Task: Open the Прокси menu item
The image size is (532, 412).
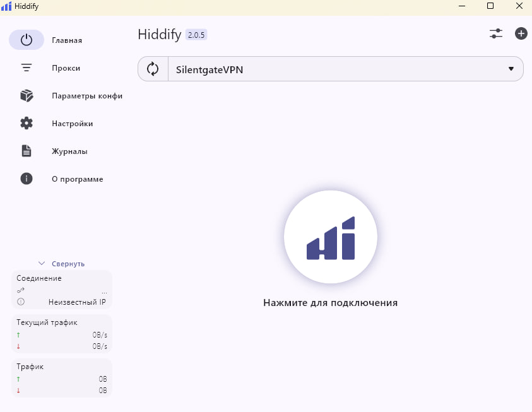Action: pyautogui.click(x=66, y=68)
